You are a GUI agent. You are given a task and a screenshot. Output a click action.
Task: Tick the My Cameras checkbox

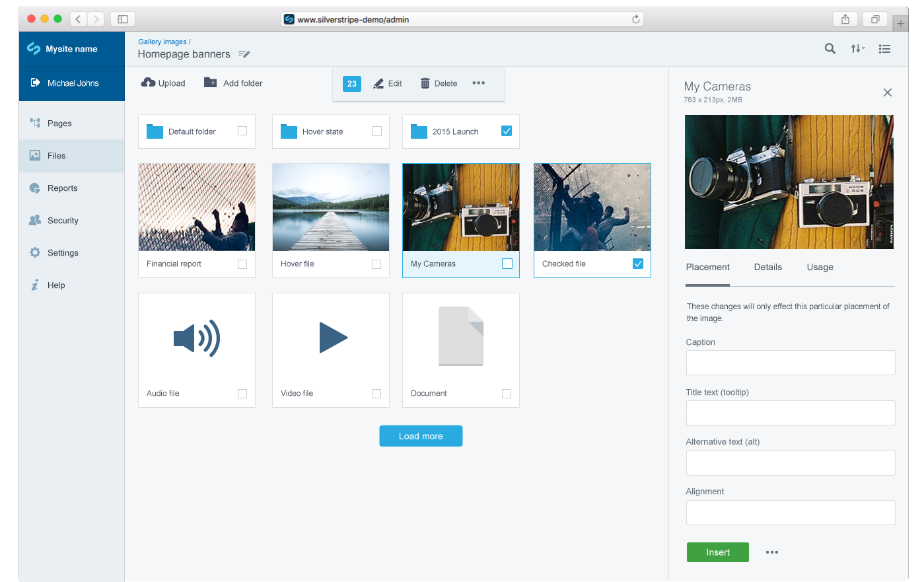tap(507, 264)
